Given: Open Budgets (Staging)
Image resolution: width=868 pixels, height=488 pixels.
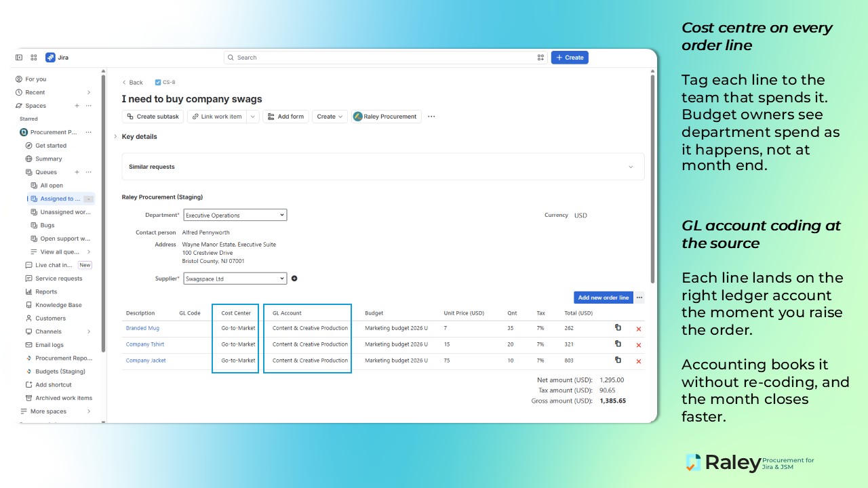Looking at the screenshot, I should click(60, 371).
